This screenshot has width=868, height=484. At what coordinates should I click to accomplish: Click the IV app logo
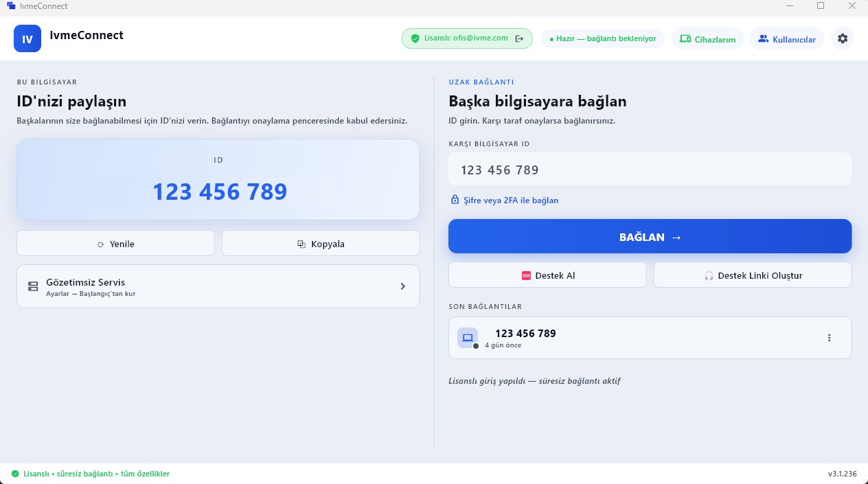pyautogui.click(x=27, y=38)
